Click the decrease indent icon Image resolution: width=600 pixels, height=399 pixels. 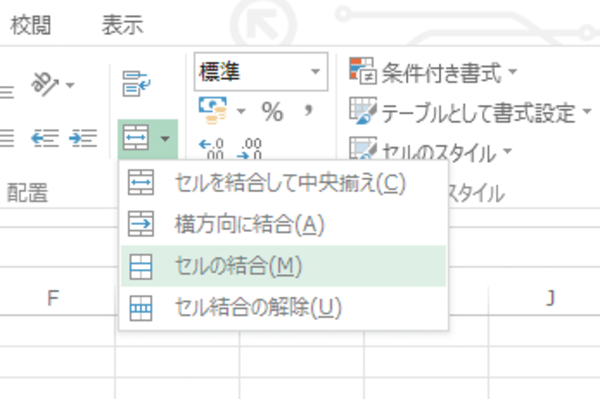(45, 138)
